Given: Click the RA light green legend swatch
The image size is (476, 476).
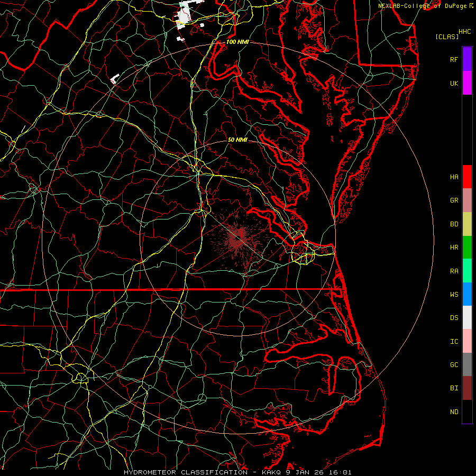Looking at the screenshot, I should pos(467,271).
